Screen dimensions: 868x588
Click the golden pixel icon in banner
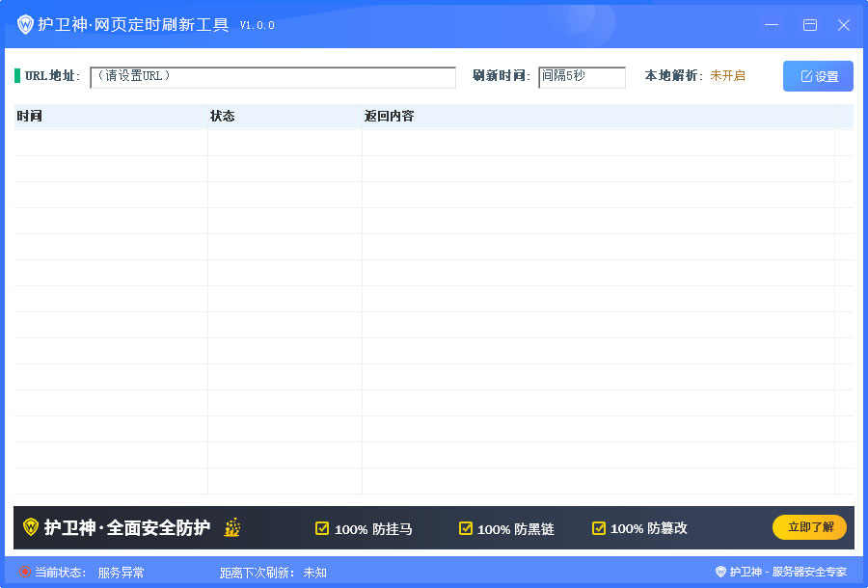tap(231, 527)
